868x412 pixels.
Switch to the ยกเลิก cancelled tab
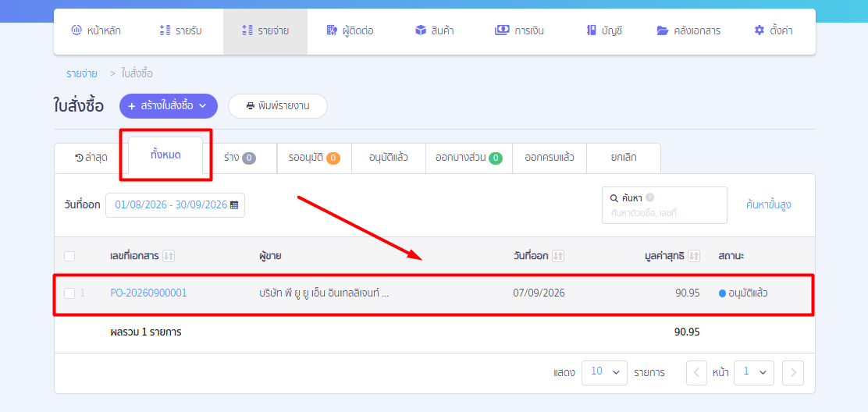click(624, 158)
